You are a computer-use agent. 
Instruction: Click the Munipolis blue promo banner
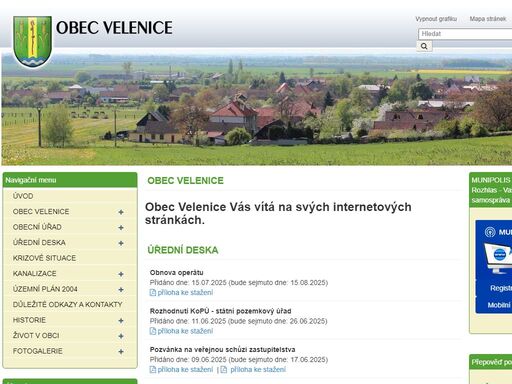click(x=494, y=267)
